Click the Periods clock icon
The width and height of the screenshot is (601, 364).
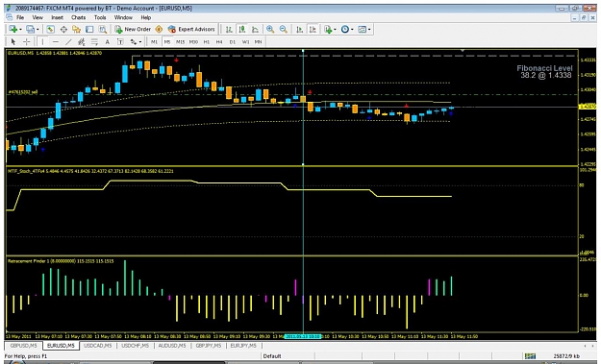[345, 30]
